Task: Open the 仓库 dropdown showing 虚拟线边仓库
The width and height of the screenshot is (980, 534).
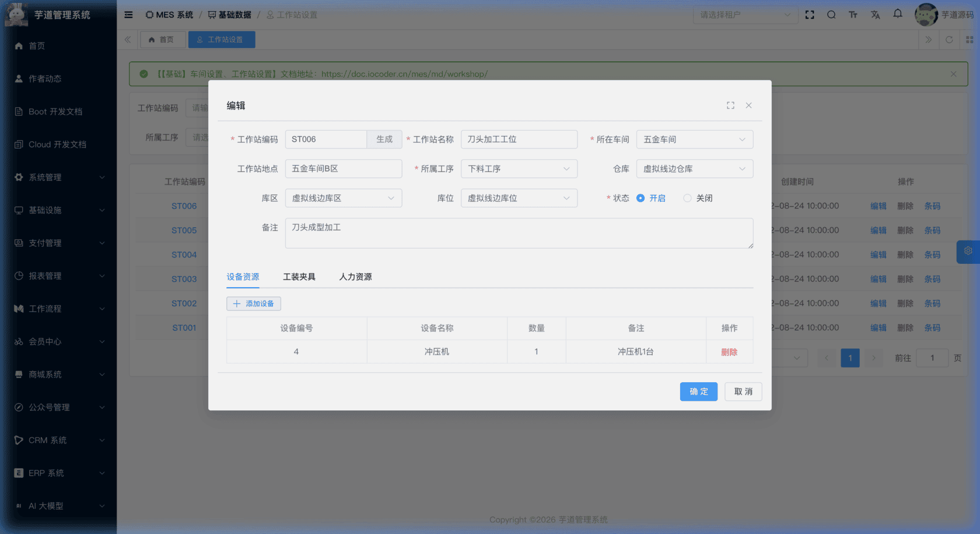Action: point(694,169)
